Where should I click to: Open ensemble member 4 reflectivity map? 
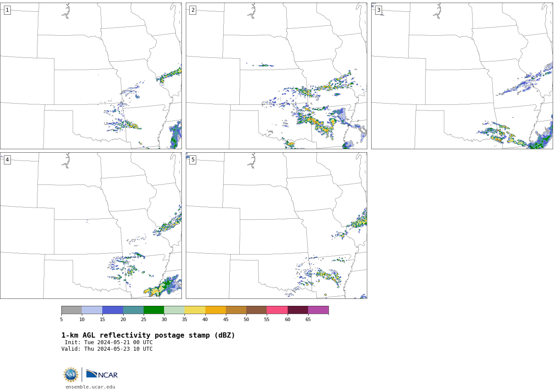pos(91,225)
